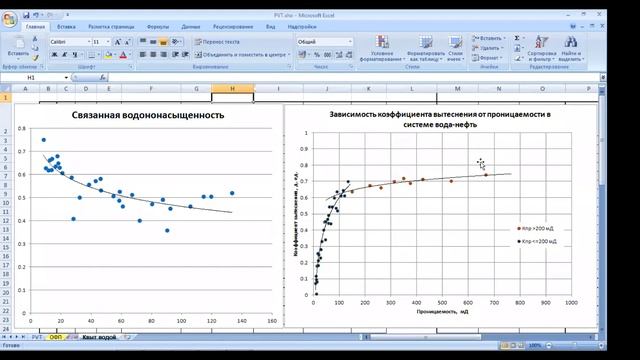The width and height of the screenshot is (640, 360).
Task: Decrease decimal places
Action: click(x=349, y=54)
